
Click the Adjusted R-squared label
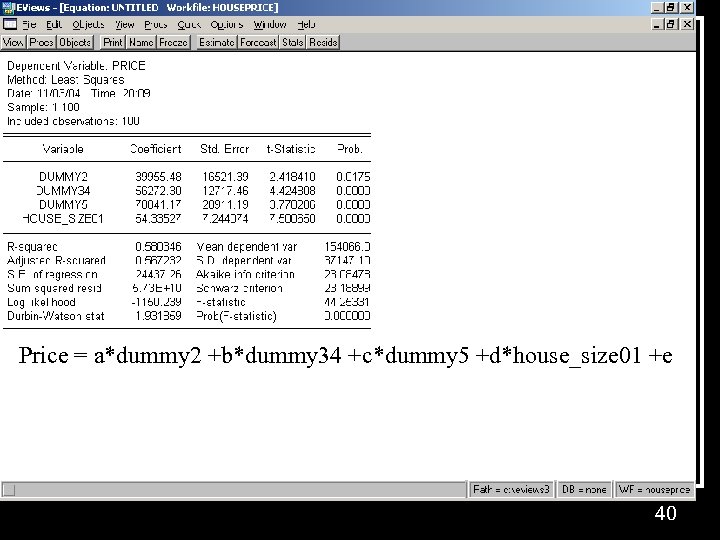click(x=56, y=260)
